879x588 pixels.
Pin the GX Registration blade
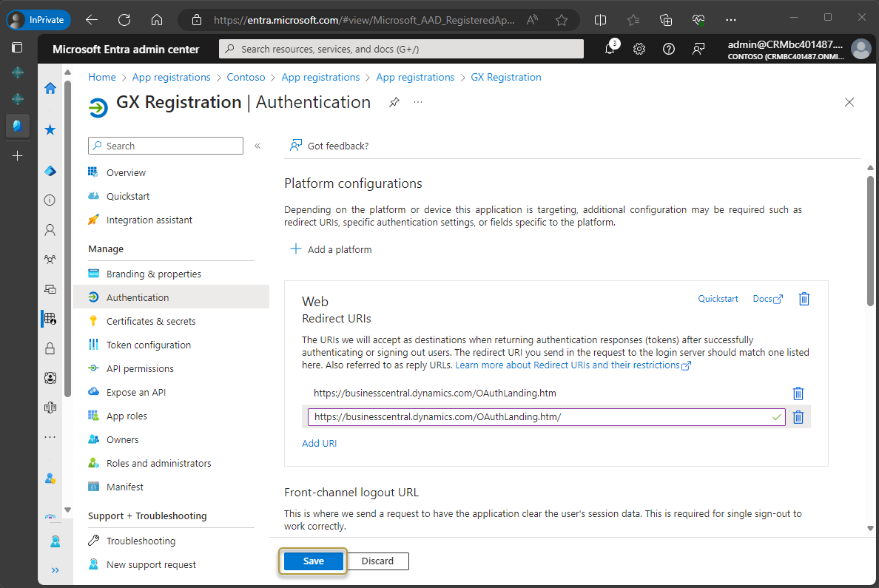[394, 103]
